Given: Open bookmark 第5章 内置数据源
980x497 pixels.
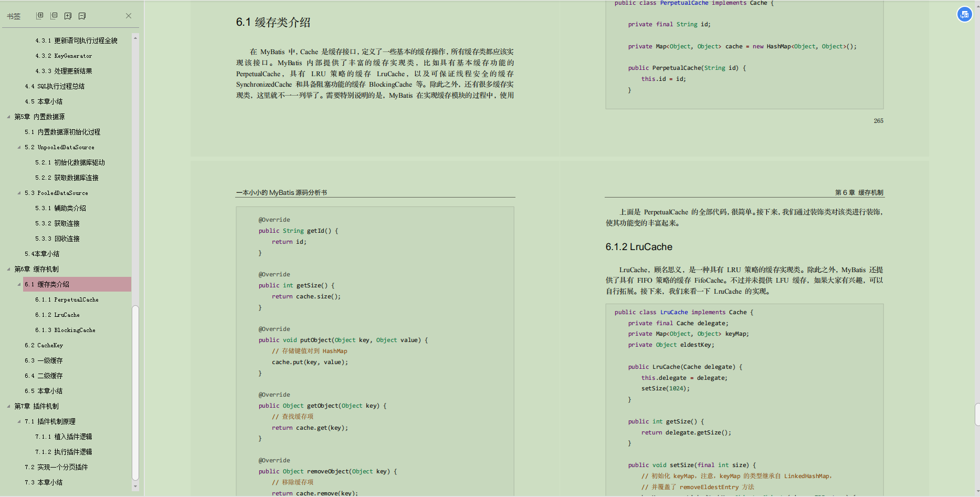Looking at the screenshot, I should pos(39,117).
